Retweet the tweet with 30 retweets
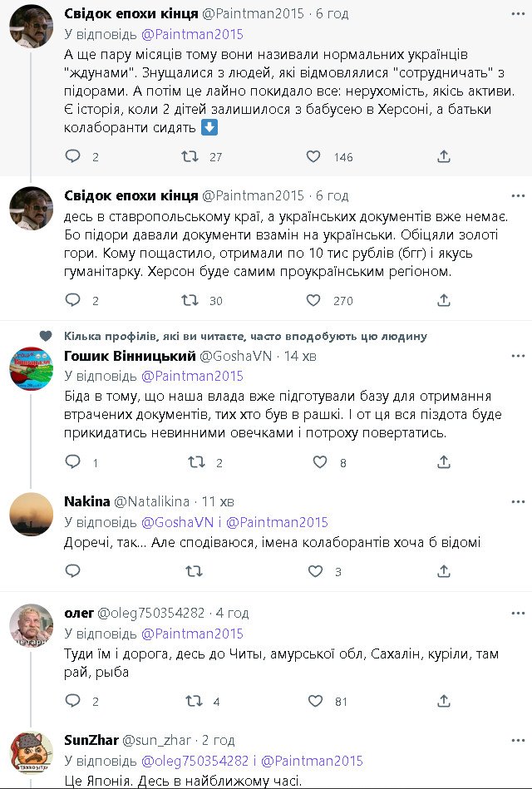The height and width of the screenshot is (789, 532). pyautogui.click(x=190, y=300)
